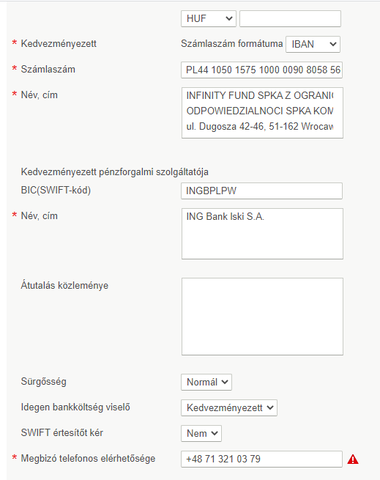Click the Idegen bankköltség viselő label
This screenshot has height=480, width=380.
click(75, 407)
